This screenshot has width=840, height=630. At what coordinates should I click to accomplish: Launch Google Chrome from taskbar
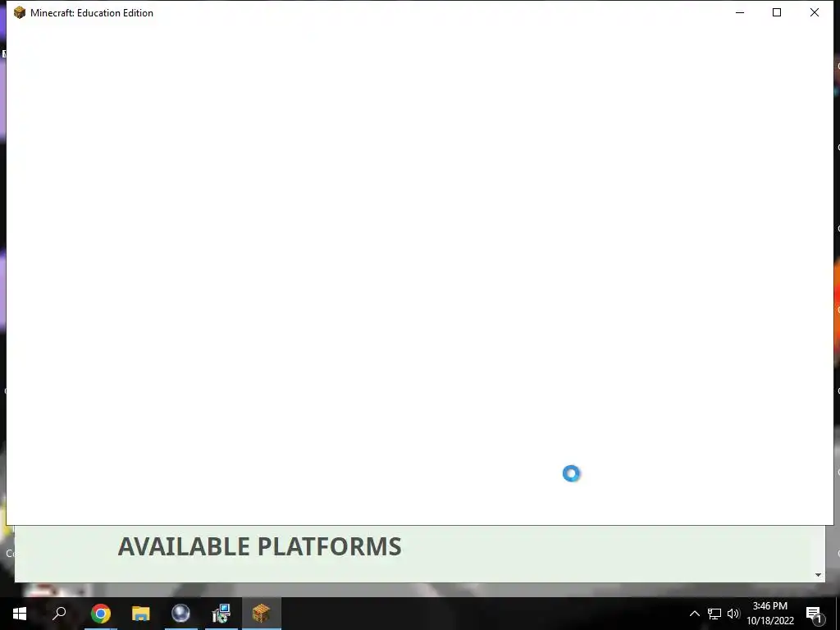coord(101,614)
